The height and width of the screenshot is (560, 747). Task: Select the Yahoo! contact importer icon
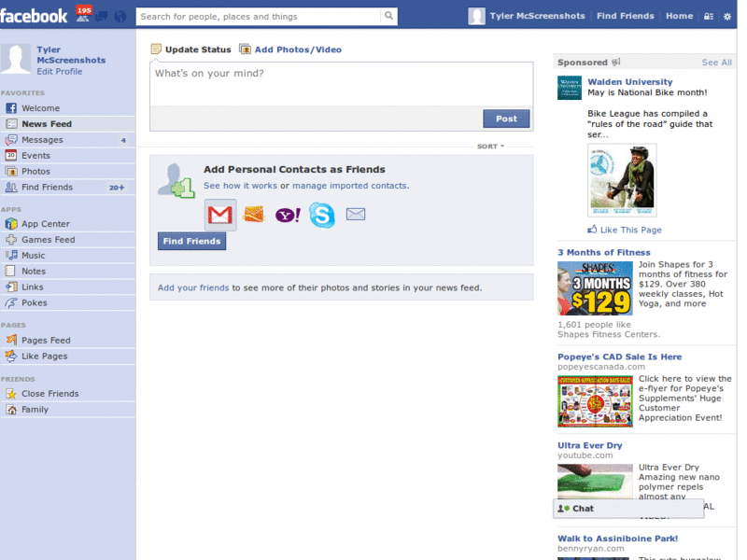[288, 216]
